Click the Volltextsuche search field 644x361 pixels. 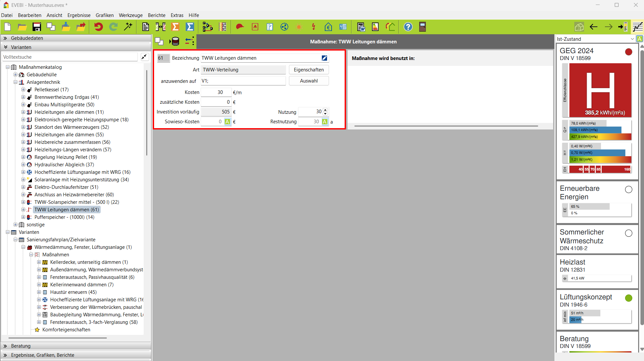[70, 57]
